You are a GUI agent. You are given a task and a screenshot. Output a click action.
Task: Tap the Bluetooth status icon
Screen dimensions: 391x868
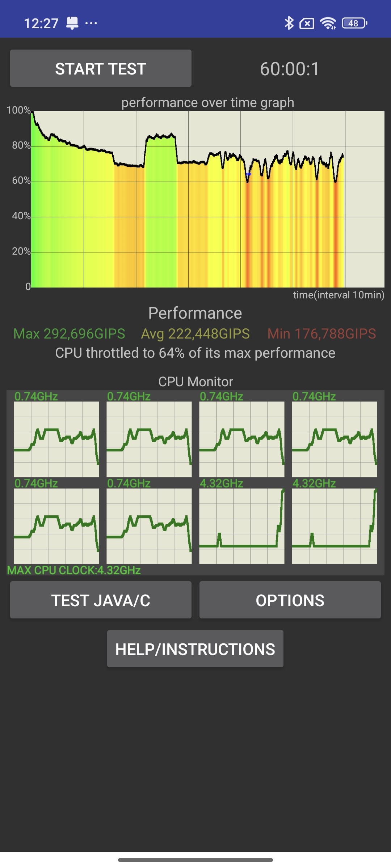tap(289, 24)
